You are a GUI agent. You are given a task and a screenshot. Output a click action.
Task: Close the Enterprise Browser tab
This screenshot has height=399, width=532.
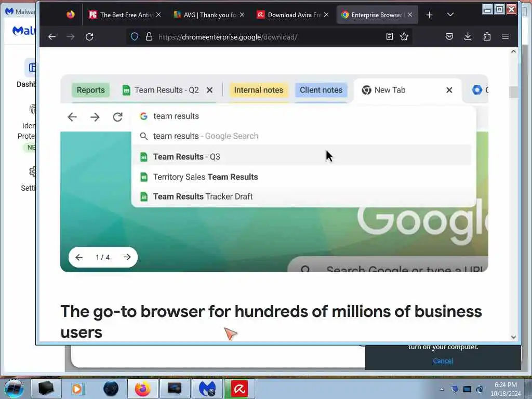(410, 15)
